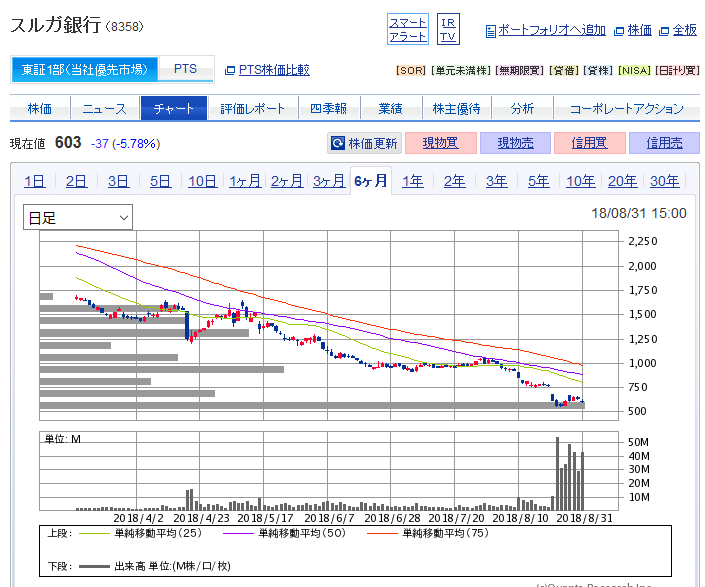705x587 pixels.
Task: Click the ポートフォリオへ追加 icon link
Action: 544,30
